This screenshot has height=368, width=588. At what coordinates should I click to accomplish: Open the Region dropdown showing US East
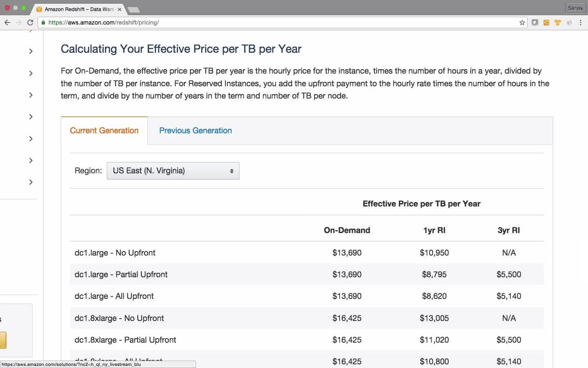pos(173,171)
